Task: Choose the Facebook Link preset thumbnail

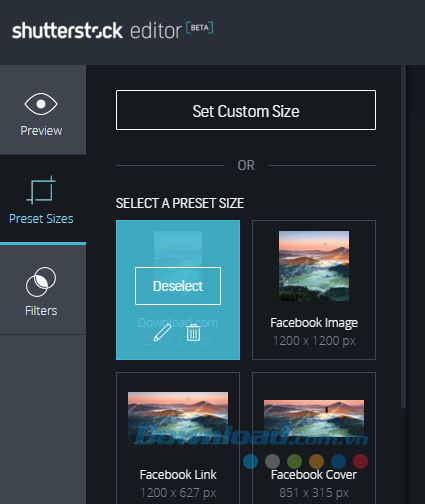Action: coord(178,418)
